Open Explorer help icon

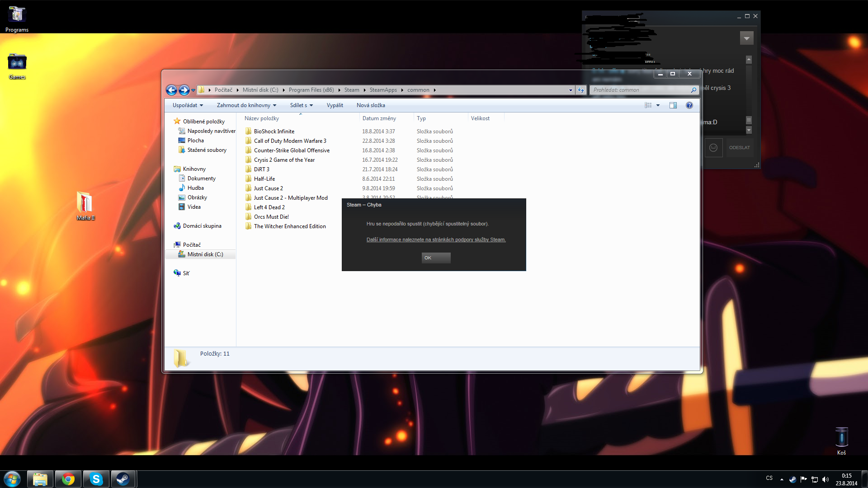tap(689, 105)
